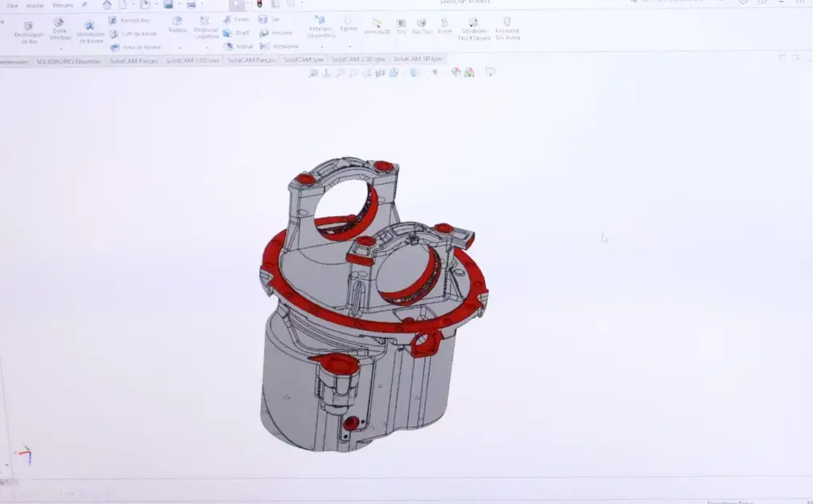Select the Sar wrap tool
The width and height of the screenshot is (813, 504).
click(269, 20)
